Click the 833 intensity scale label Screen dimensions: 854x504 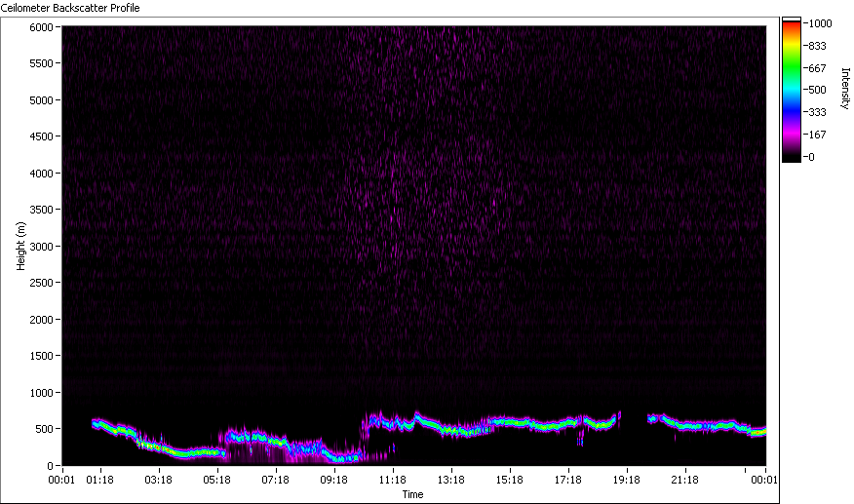(818, 46)
